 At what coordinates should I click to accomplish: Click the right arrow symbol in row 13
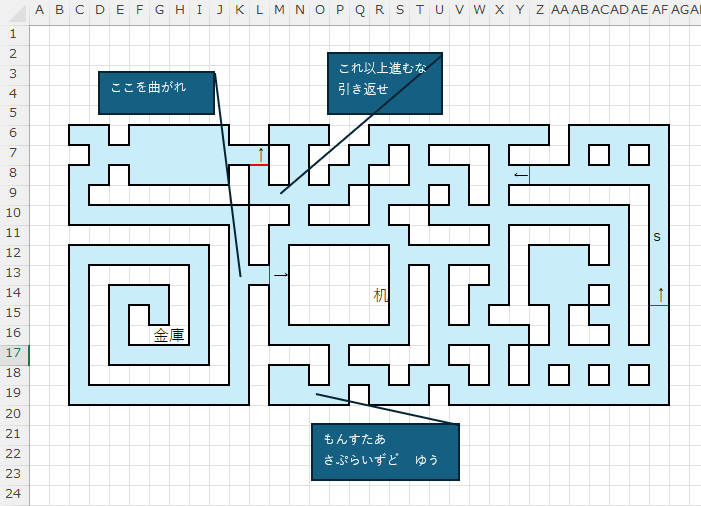pyautogui.click(x=280, y=274)
